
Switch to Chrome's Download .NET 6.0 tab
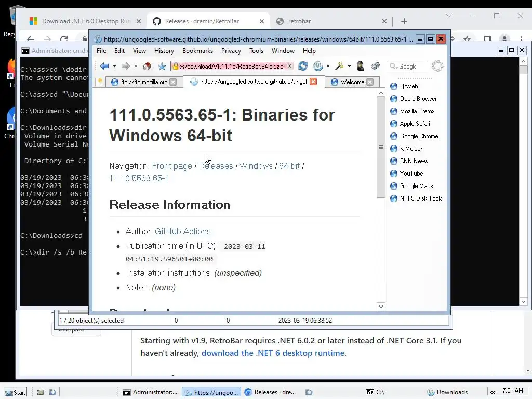coord(86,21)
